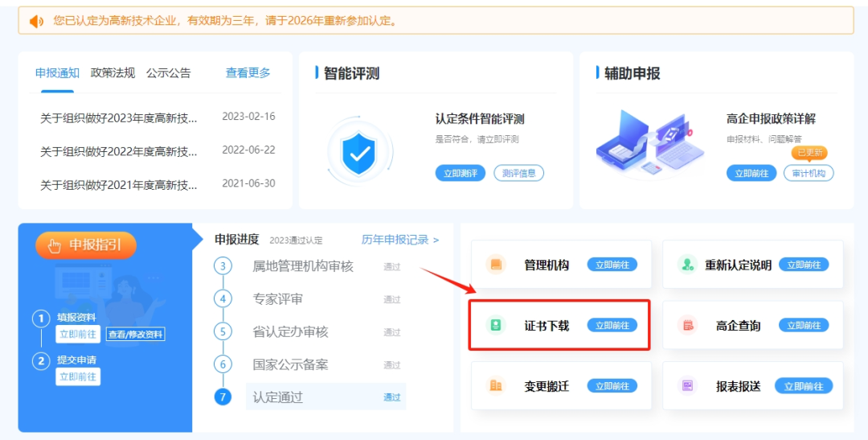This screenshot has width=868, height=440.
Task: Click the 已更新 badge
Action: pyautogui.click(x=809, y=153)
